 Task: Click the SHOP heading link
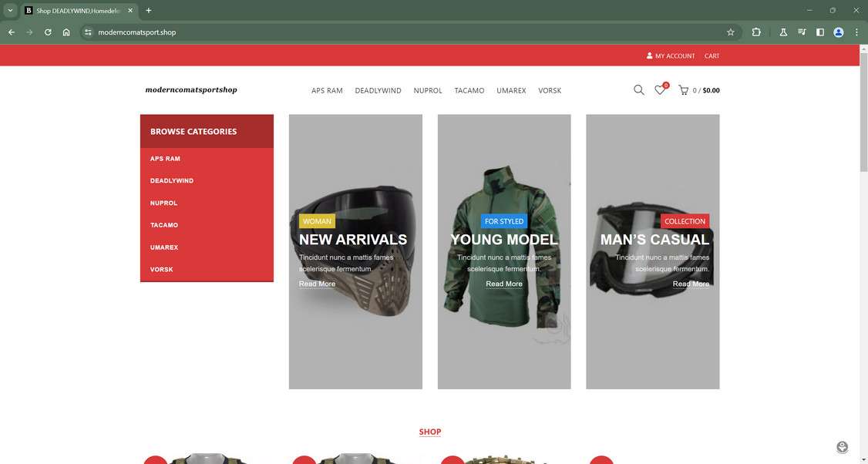point(429,432)
